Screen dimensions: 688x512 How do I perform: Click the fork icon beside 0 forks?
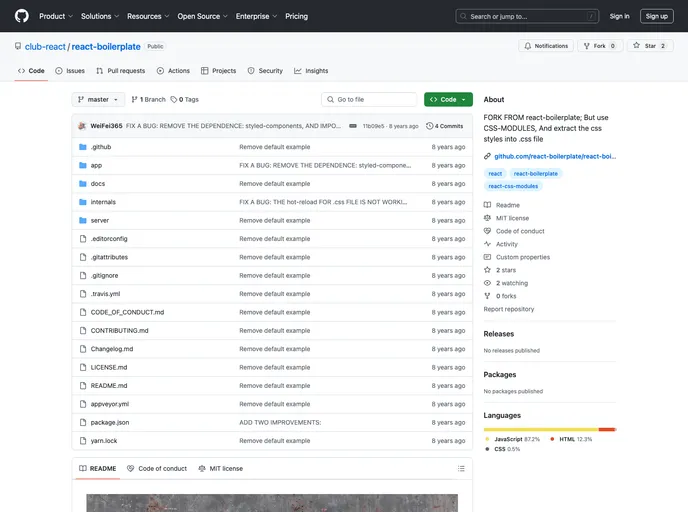(x=487, y=296)
